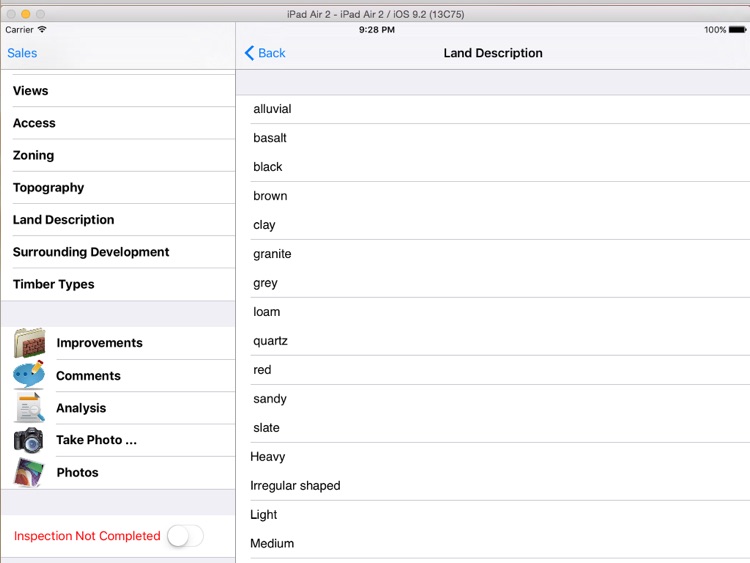This screenshot has height=563, width=750.
Task: Select the Light option
Action: tap(493, 515)
